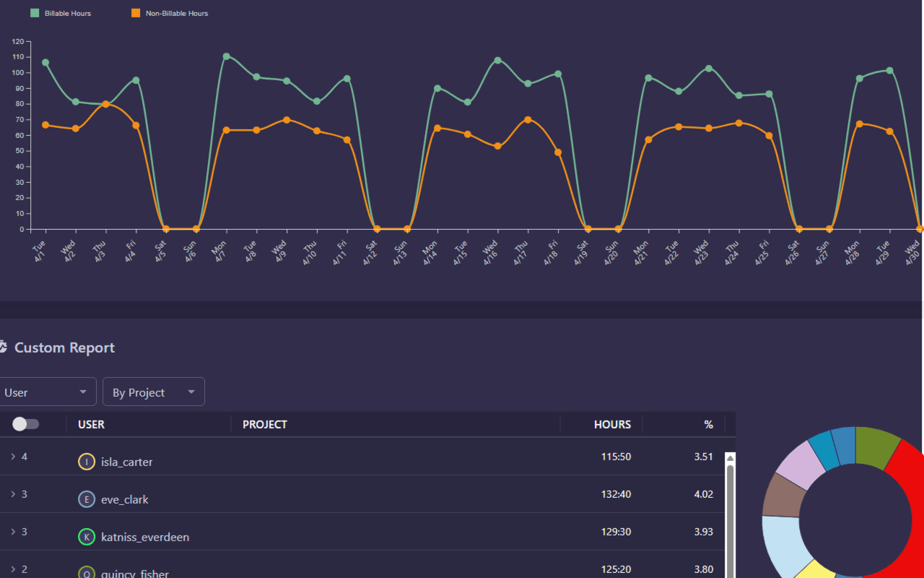Expand eve_clark's row chevron
The width and height of the screenshot is (924, 578).
click(12, 494)
